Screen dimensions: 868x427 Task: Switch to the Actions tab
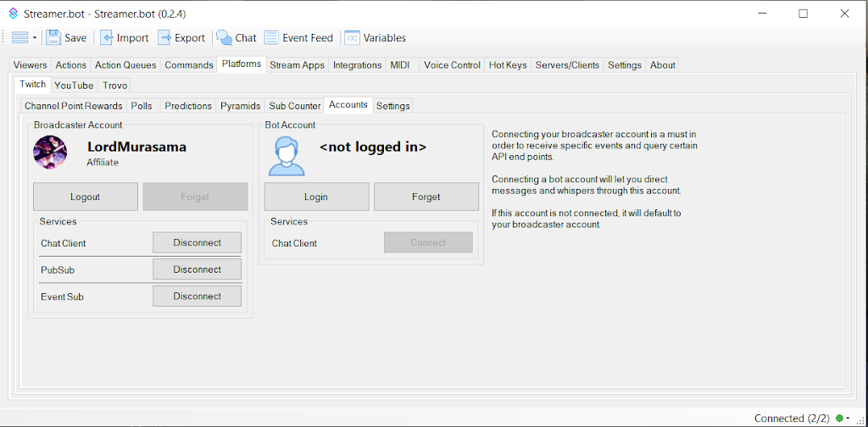click(x=70, y=65)
